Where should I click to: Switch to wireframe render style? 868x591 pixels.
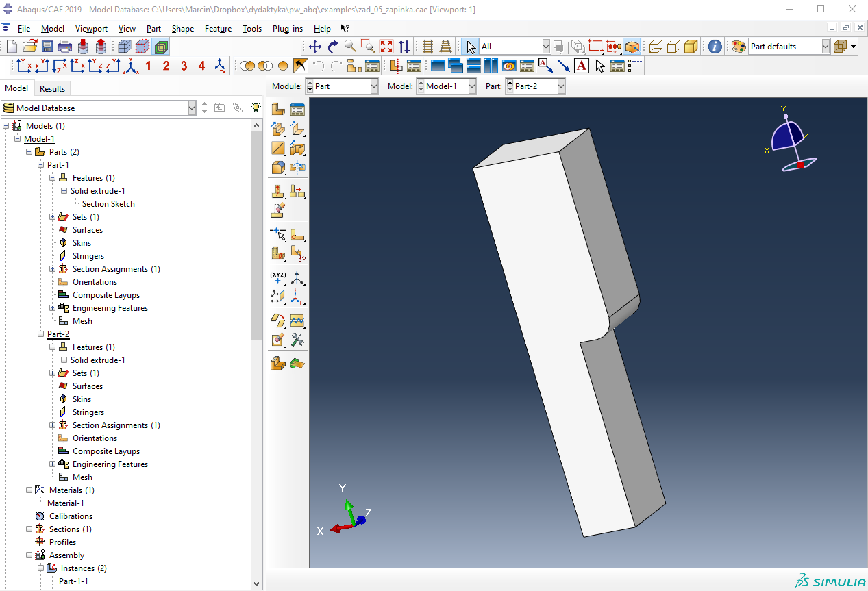tap(656, 47)
